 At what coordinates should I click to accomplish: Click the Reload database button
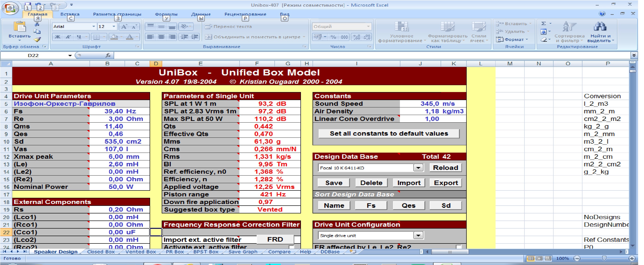coord(445,168)
